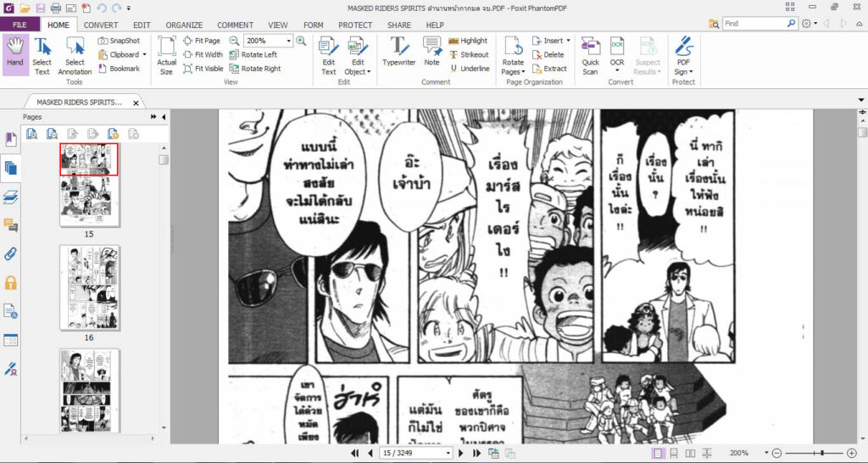Enable continuous page display mode

tap(674, 453)
